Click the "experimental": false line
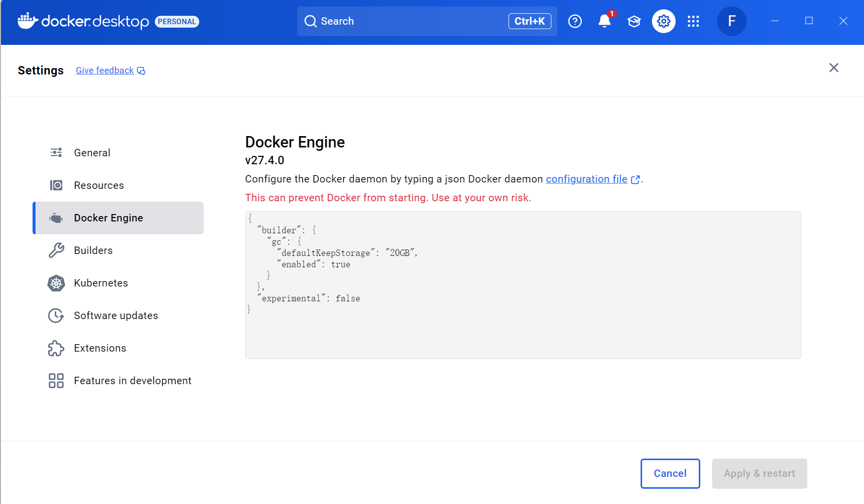Viewport: 864px width, 504px height. [309, 298]
